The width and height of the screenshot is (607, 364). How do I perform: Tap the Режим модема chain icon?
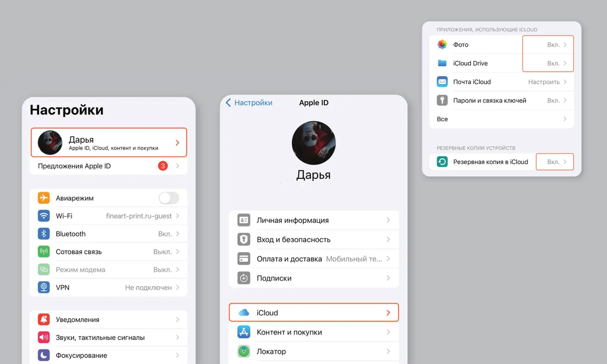44,269
